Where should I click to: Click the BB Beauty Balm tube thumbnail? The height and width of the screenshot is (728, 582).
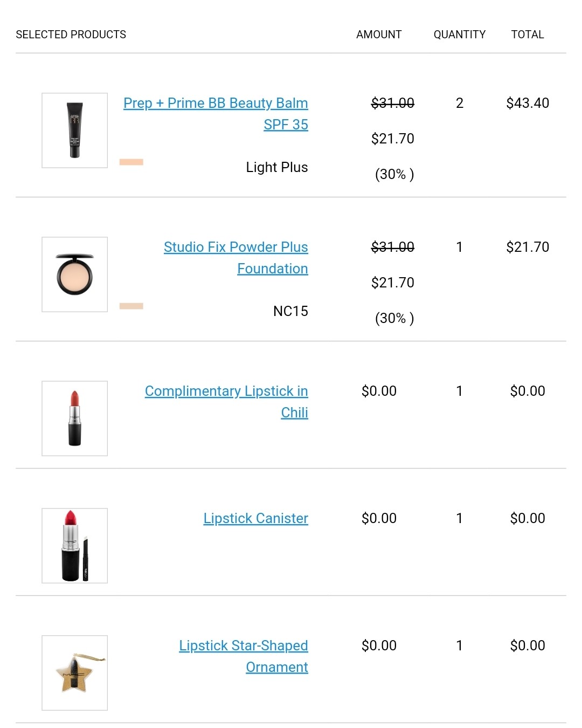pyautogui.click(x=75, y=131)
